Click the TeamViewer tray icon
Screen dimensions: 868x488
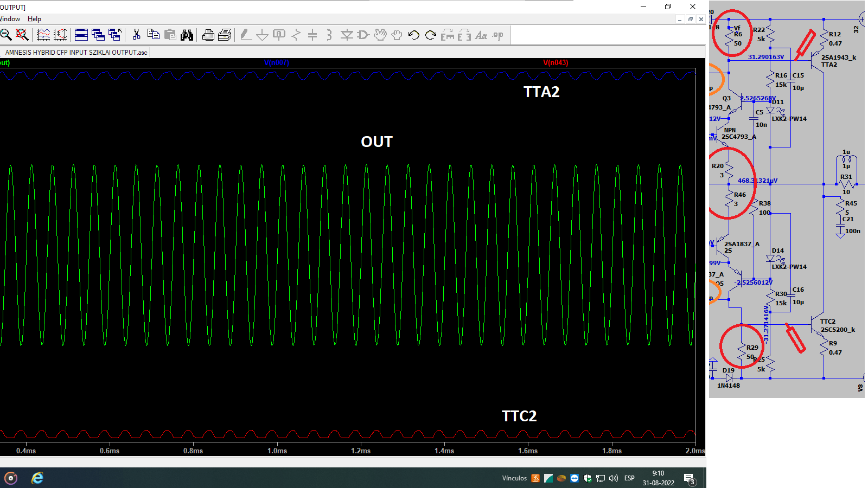(x=575, y=478)
